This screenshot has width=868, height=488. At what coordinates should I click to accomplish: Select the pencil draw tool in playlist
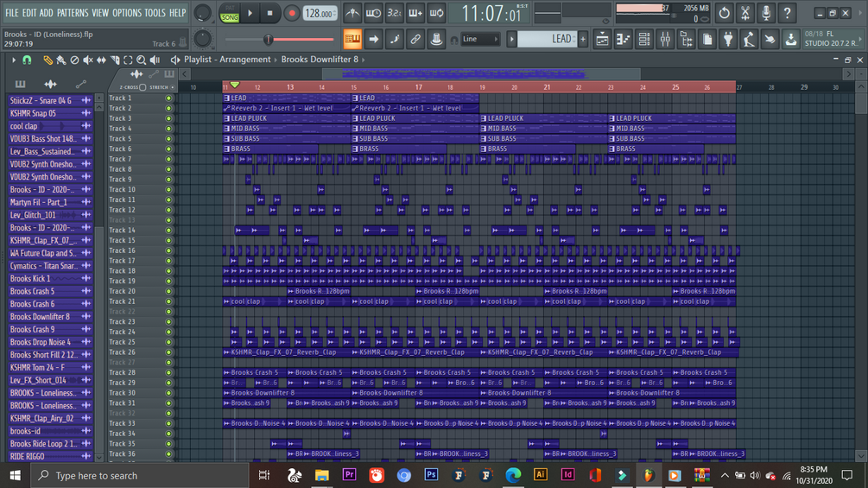click(48, 60)
